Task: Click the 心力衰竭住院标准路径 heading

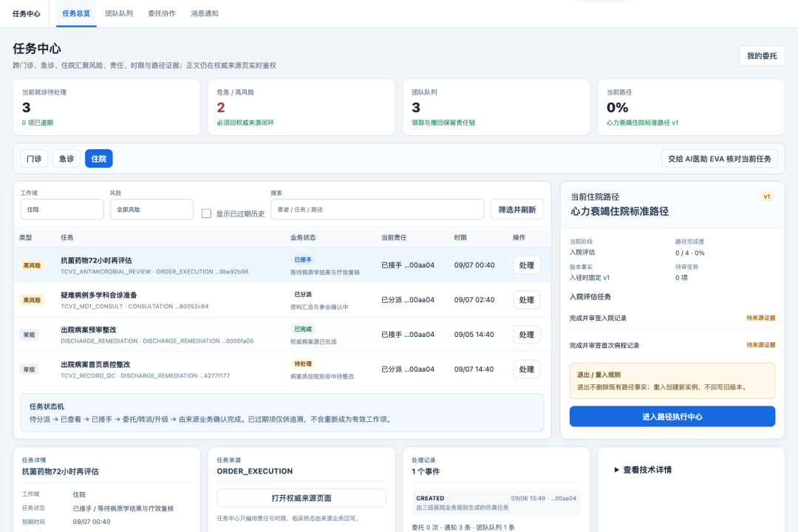Action: pos(619,211)
